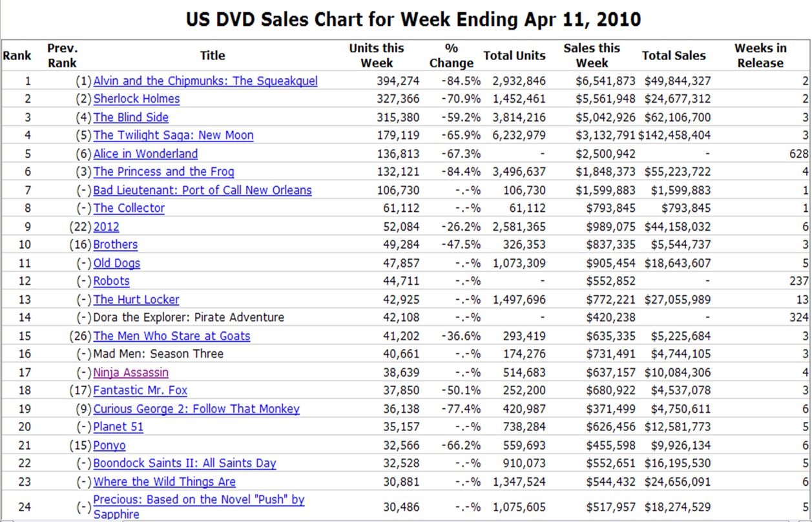The width and height of the screenshot is (812, 522).
Task: Select the Brothers title link
Action: (115, 245)
